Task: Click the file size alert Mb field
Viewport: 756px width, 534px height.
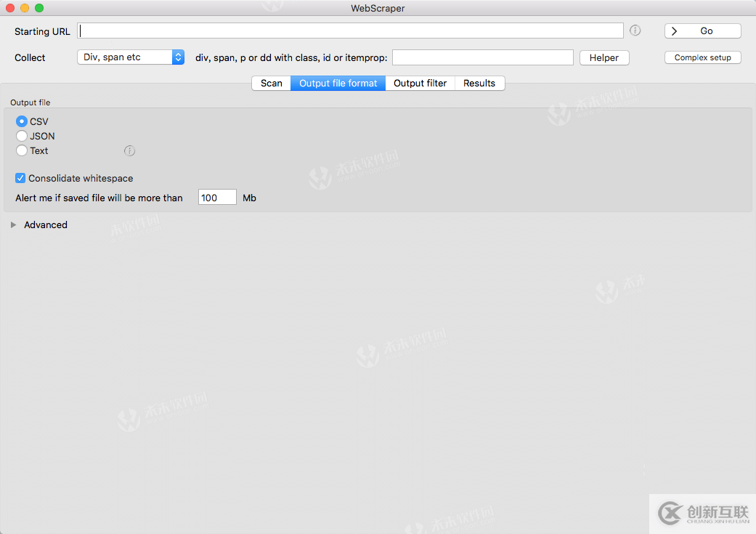Action: [x=217, y=198]
